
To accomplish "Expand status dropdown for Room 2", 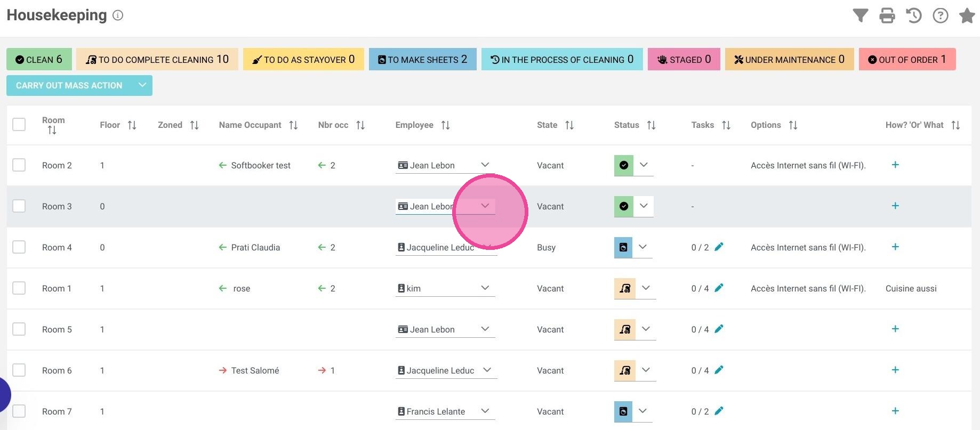I will [644, 165].
